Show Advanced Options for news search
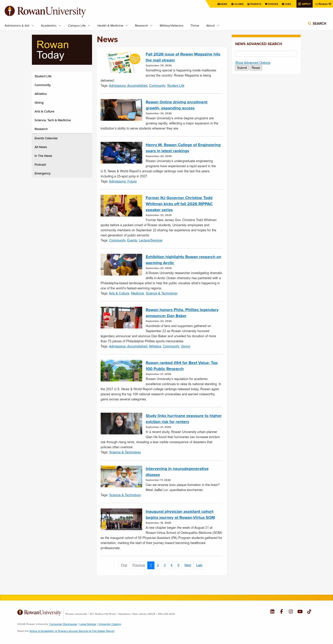Screen dimensions: 333x644 coord(253,63)
